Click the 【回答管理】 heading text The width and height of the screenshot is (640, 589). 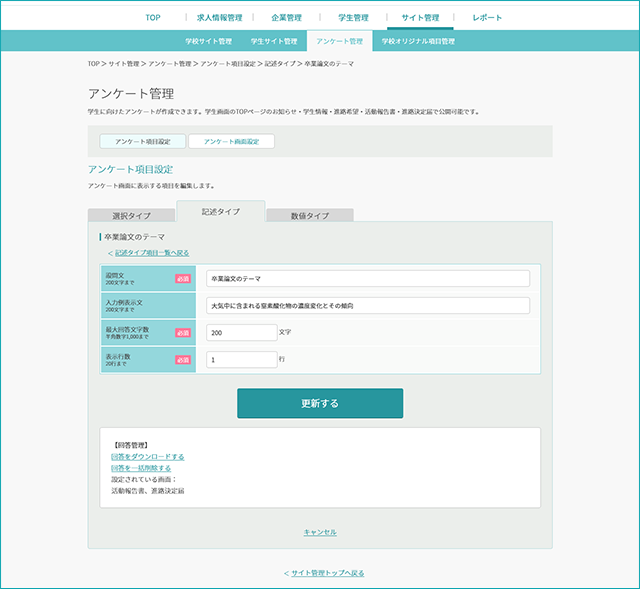pos(131,445)
